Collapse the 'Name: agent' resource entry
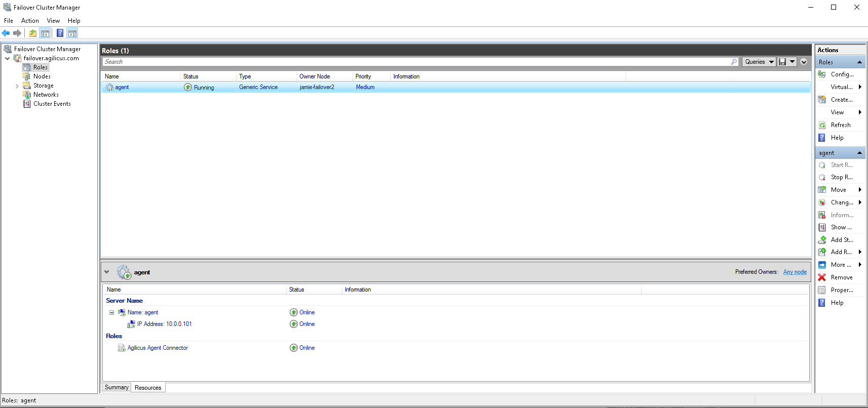The image size is (868, 408). 111,313
